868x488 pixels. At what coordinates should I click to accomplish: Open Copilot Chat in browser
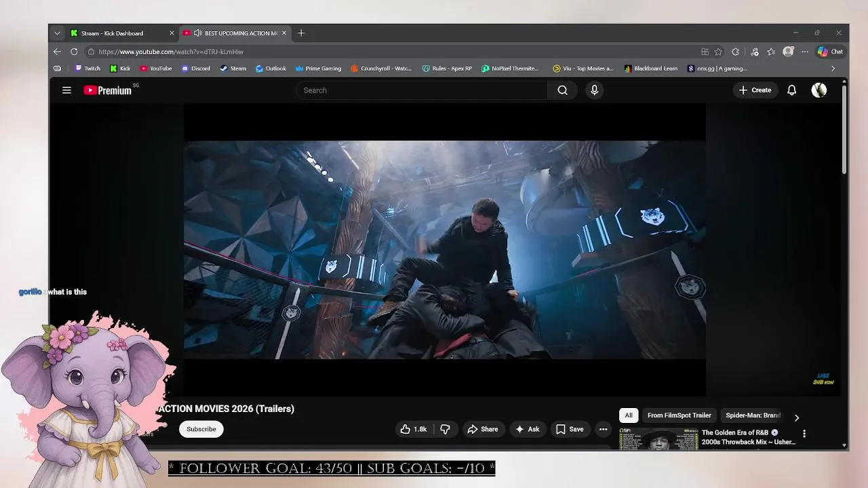[x=830, y=52]
